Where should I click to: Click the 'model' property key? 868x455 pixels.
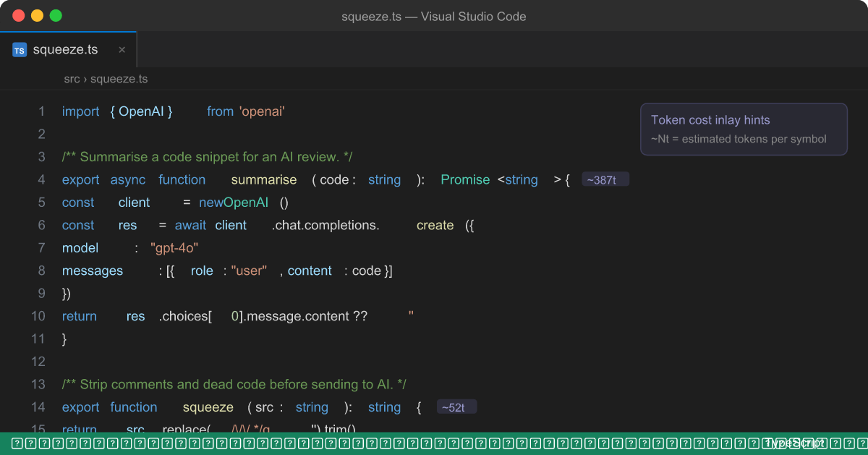pyautogui.click(x=80, y=248)
